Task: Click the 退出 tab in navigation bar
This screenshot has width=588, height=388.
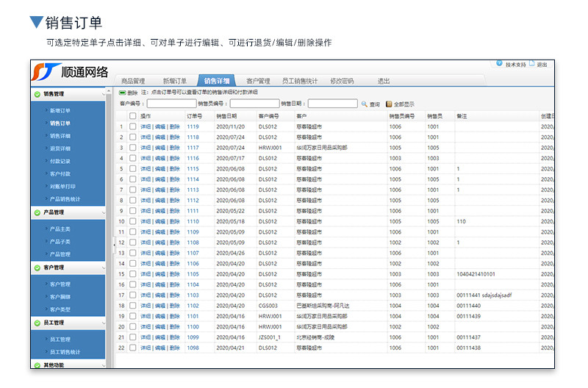Action: point(384,81)
